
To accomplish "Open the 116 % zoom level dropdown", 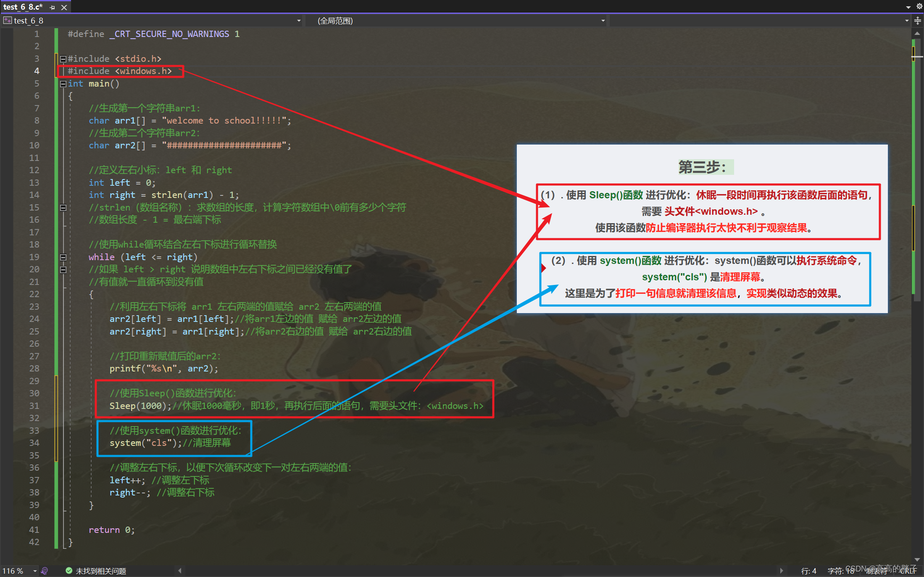I will (35, 571).
